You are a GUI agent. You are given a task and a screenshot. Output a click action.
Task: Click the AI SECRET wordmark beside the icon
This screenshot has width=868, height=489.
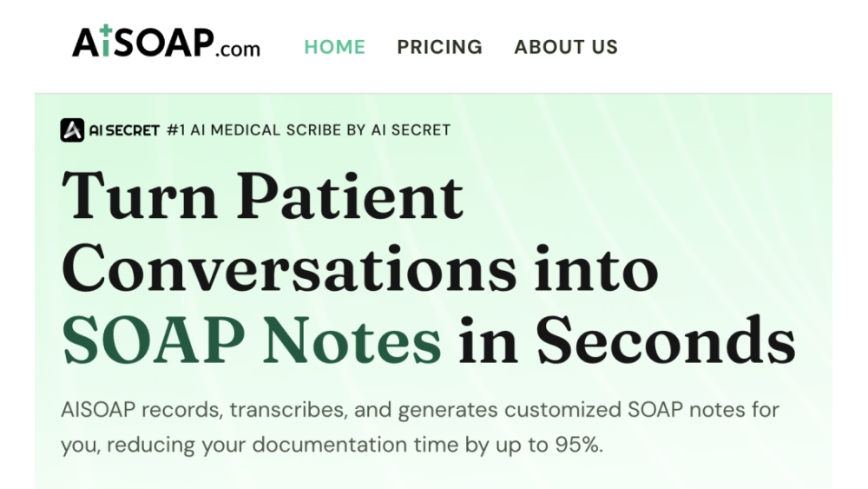pos(124,130)
